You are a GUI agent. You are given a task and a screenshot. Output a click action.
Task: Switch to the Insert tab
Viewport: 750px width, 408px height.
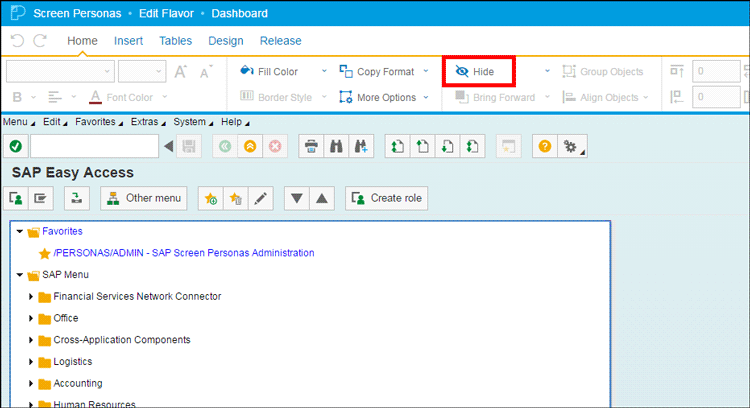(128, 41)
